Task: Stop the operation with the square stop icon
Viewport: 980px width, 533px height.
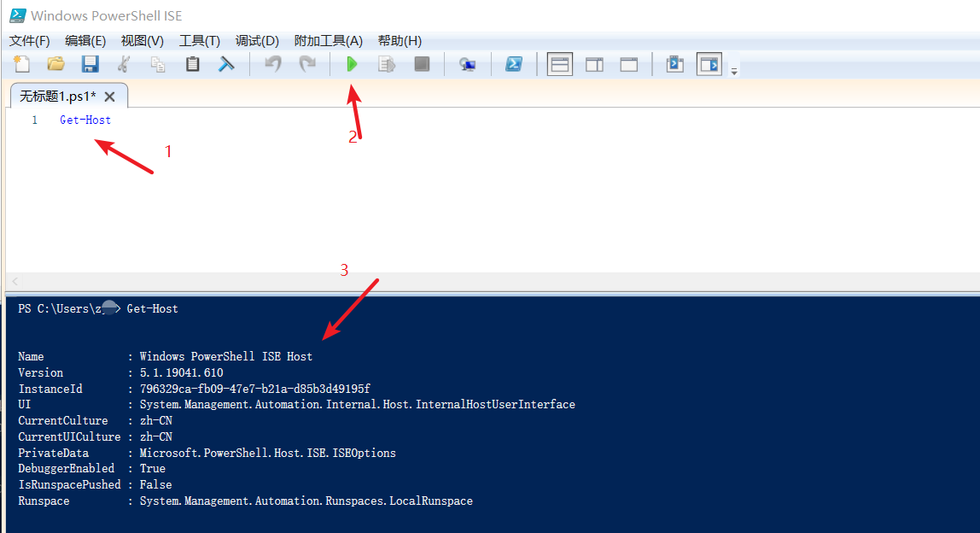Action: 422,64
